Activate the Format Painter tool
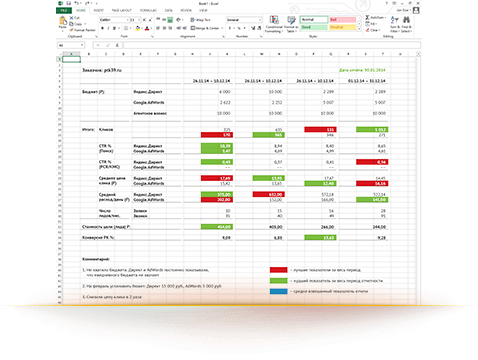This screenshot has height=360, width=478. [x=83, y=30]
